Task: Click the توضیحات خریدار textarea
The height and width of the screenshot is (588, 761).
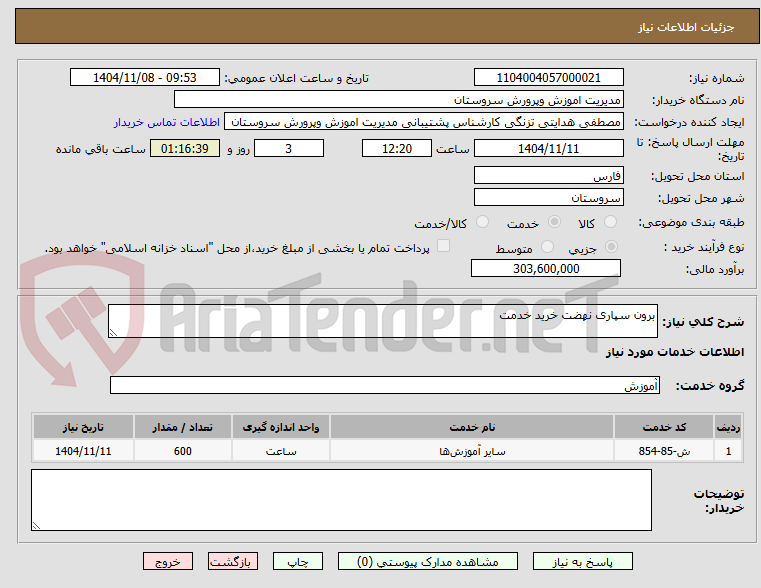Action: 341,500
